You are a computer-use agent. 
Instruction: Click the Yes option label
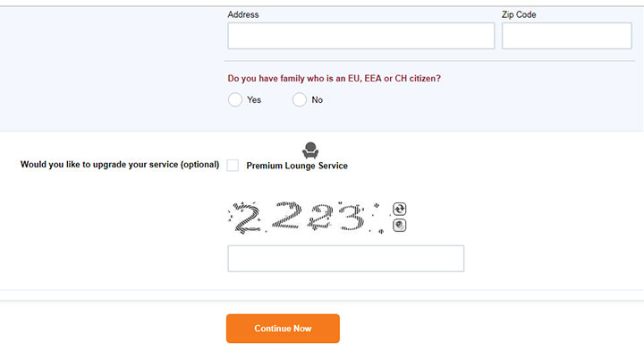point(254,100)
